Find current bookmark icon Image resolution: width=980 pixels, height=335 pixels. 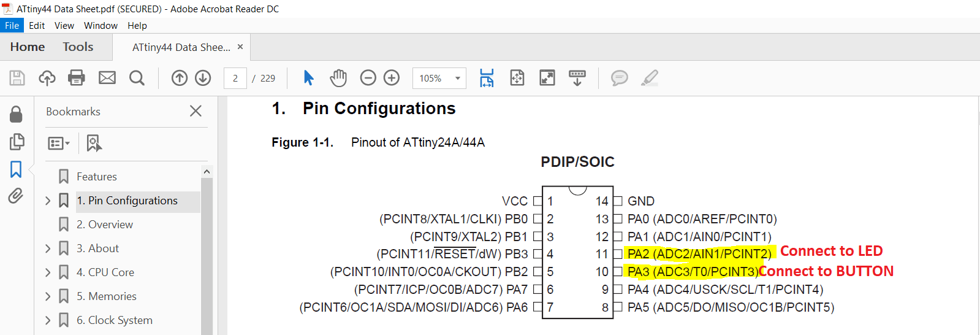point(94,143)
